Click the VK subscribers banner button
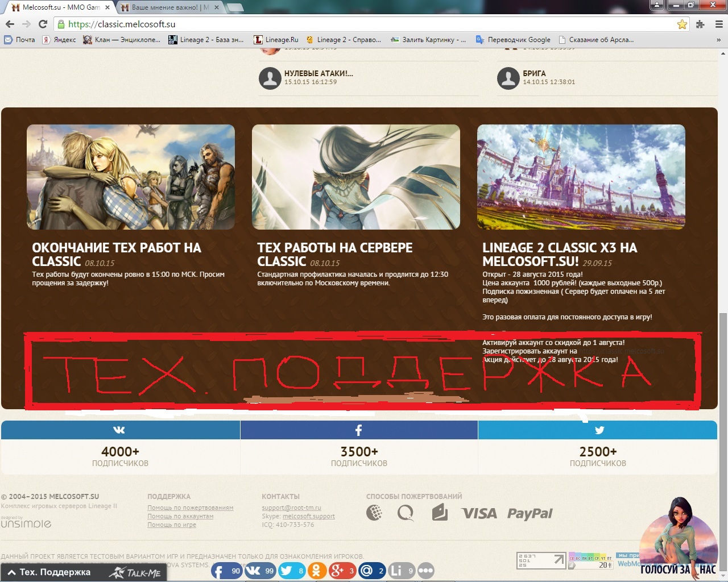The image size is (728, 582). [120, 430]
